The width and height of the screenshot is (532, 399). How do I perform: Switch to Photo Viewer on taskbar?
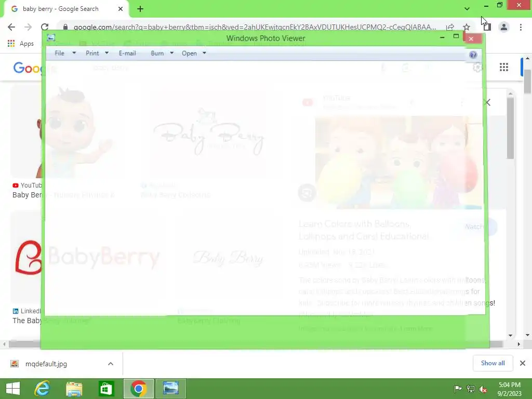(x=170, y=389)
